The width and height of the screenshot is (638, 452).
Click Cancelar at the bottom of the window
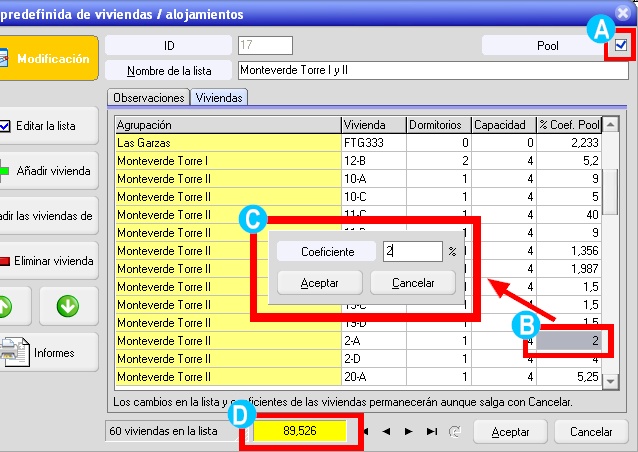pos(591,432)
